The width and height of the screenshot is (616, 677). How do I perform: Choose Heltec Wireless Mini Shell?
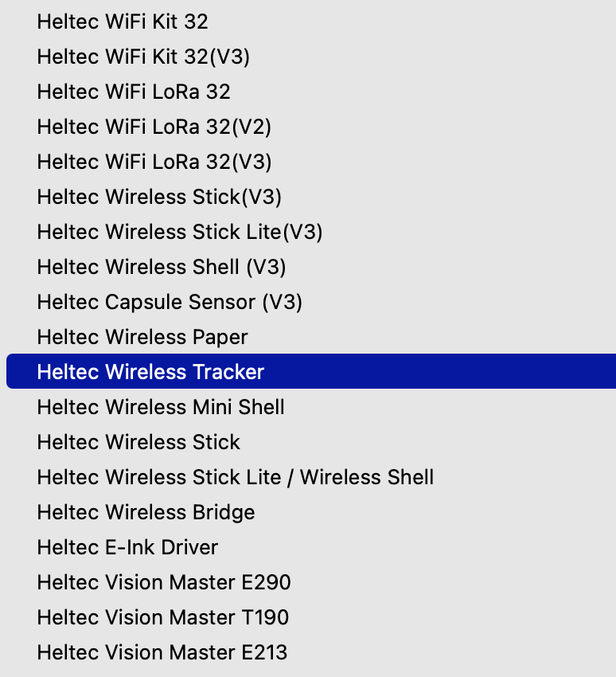tap(161, 407)
